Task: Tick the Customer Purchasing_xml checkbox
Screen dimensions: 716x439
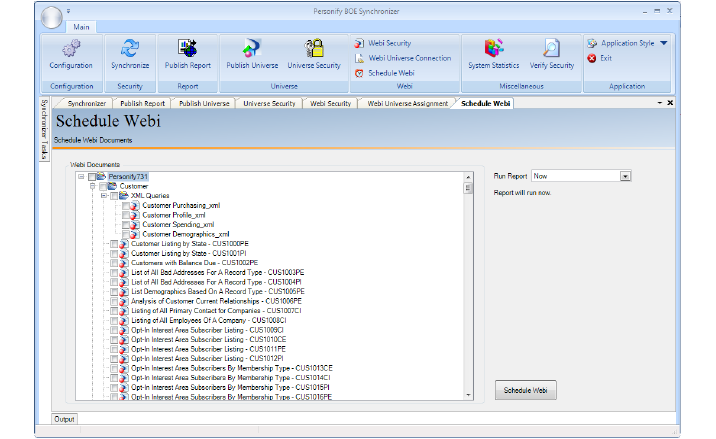Action: tap(126, 205)
